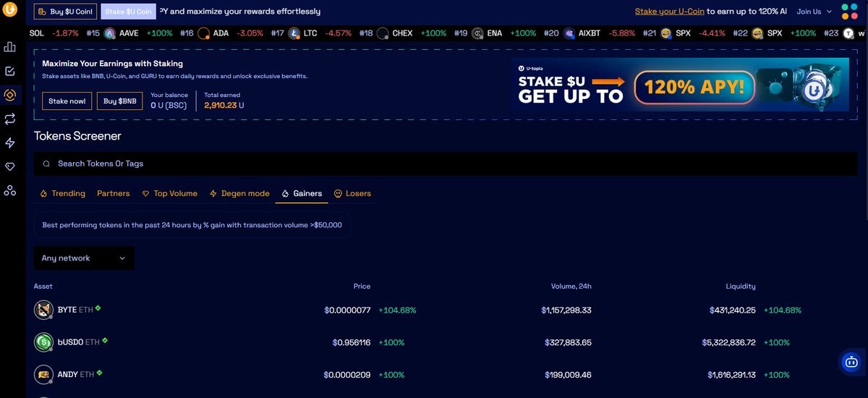Click the verified badge beside BYTE ETH
The image size is (868, 398).
point(98,308)
